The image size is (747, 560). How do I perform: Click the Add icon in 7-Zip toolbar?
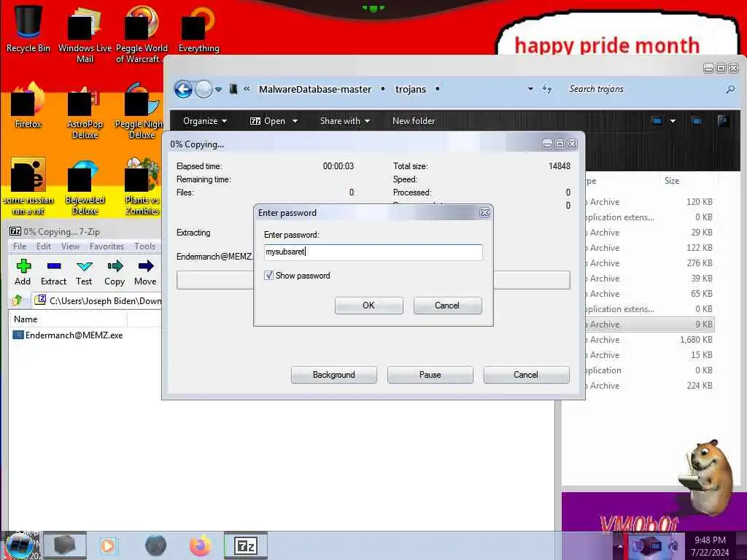point(23,272)
